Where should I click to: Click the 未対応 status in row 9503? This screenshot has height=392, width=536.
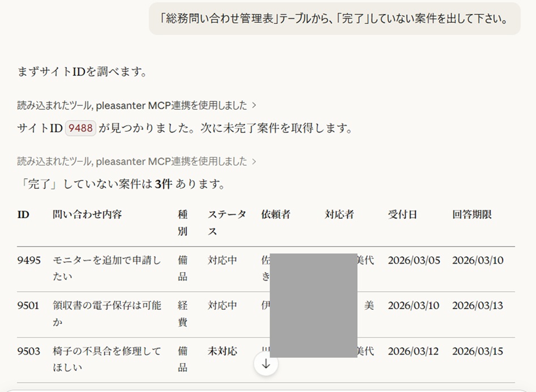(222, 351)
